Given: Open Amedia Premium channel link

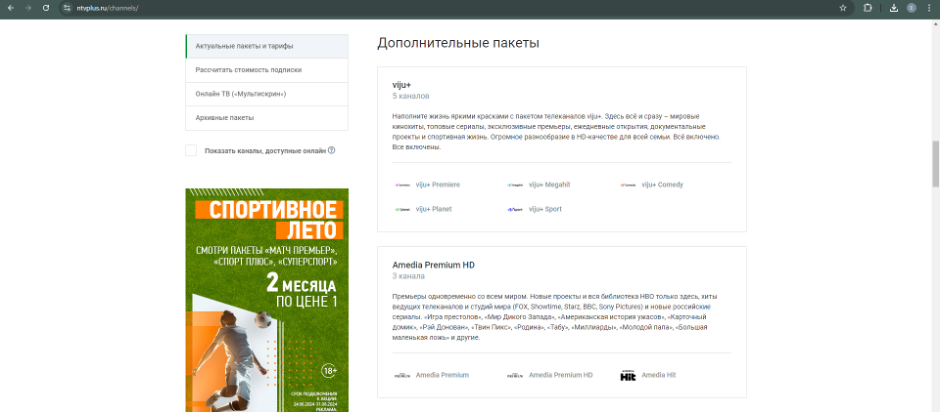Looking at the screenshot, I should pyautogui.click(x=442, y=375).
